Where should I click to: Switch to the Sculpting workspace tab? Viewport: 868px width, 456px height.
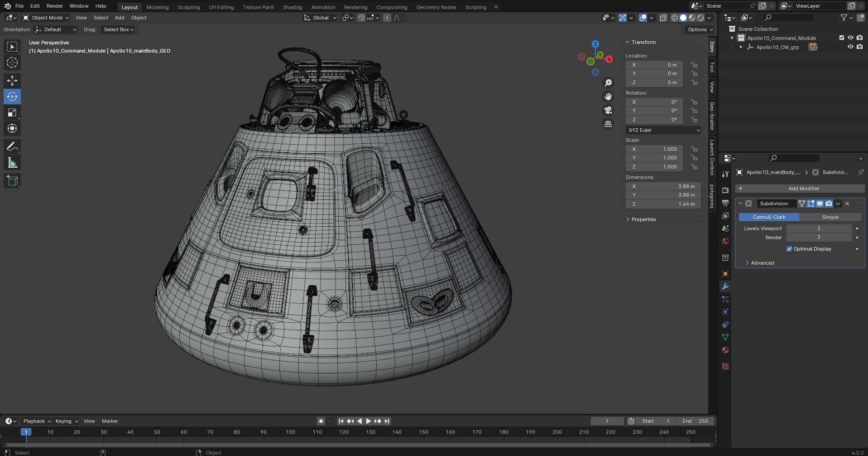(189, 7)
